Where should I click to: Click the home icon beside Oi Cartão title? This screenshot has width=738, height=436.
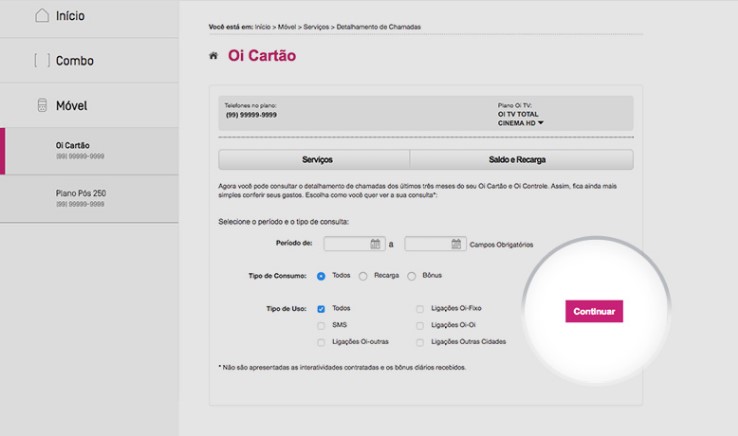(213, 56)
